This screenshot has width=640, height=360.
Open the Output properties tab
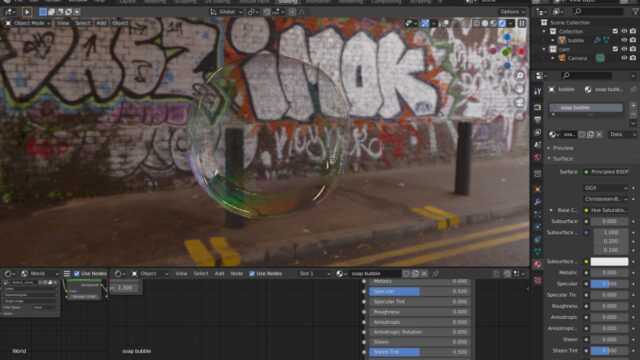pos(538,120)
